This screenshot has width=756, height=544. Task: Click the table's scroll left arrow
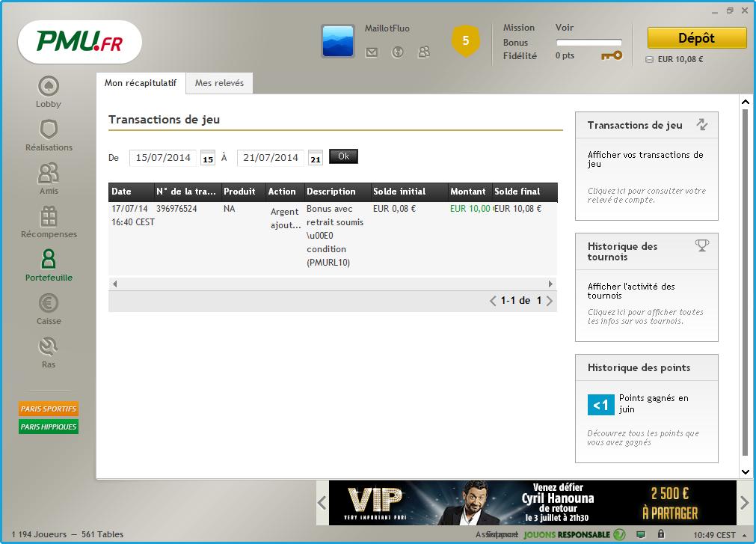(114, 284)
